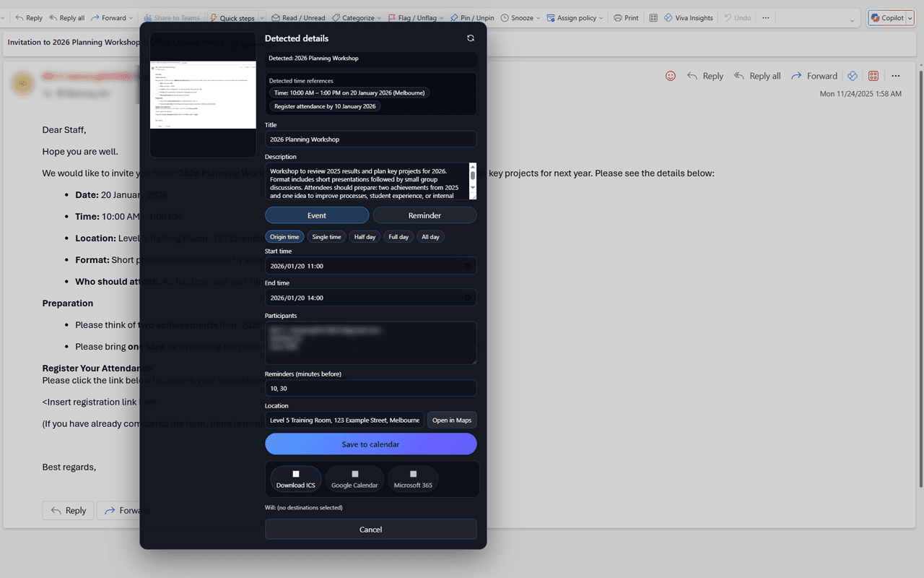Click the Reminders minutes before input field
Screen dimensions: 924x578
[x=370, y=388]
